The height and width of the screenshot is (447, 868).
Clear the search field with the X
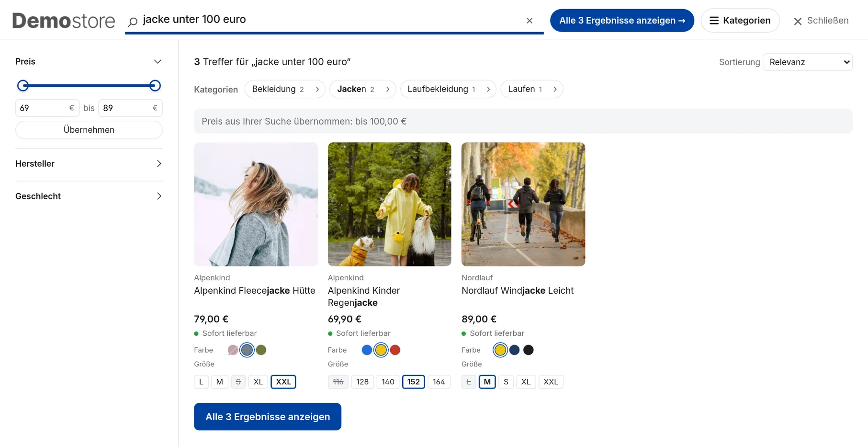coord(530,21)
